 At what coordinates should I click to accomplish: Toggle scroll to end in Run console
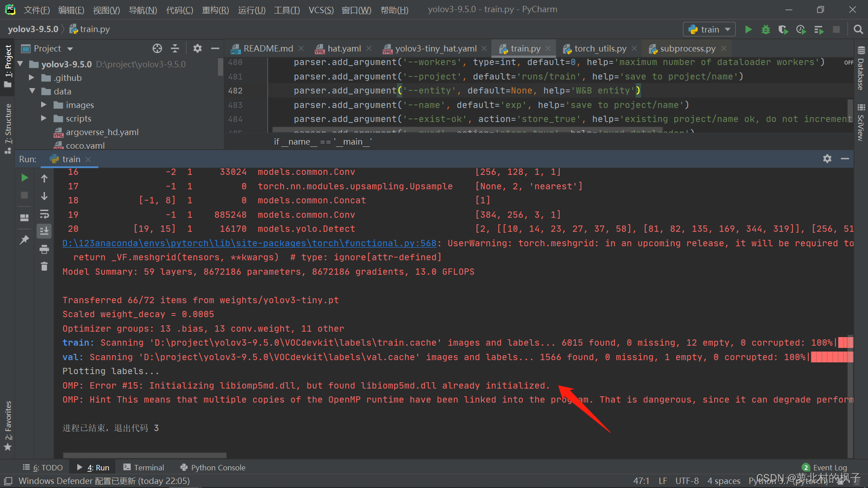pyautogui.click(x=44, y=231)
